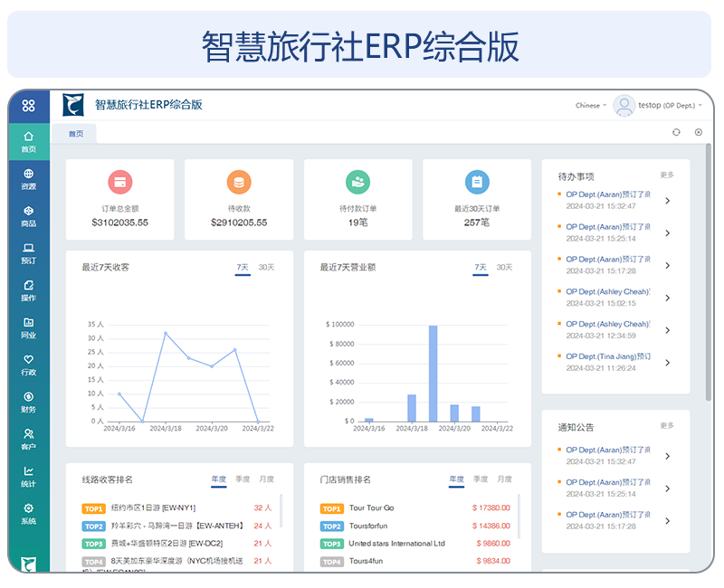Select 年度 in 门店销售排名
Viewport: 724px width, 588px height.
pyautogui.click(x=457, y=479)
